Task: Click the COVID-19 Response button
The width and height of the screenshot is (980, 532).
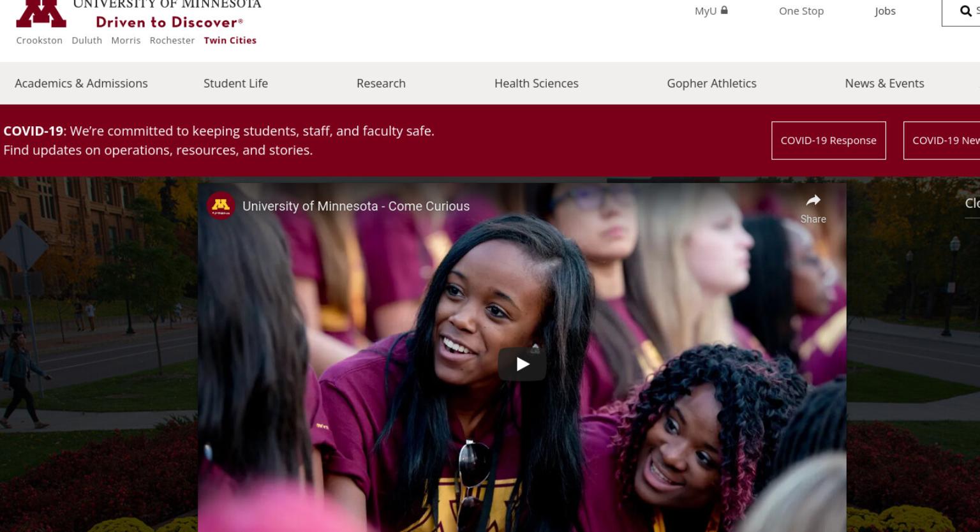Action: 829,140
